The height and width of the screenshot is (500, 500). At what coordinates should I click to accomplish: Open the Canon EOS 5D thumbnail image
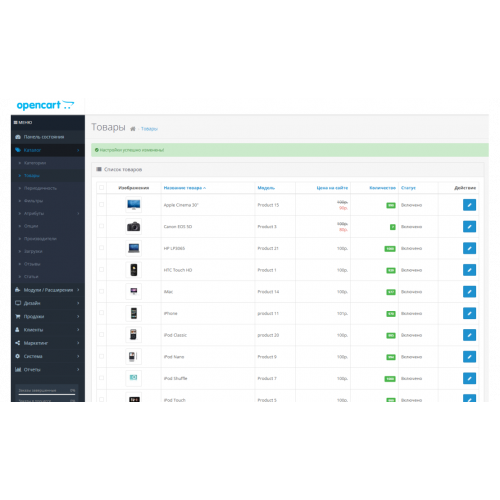pyautogui.click(x=134, y=226)
